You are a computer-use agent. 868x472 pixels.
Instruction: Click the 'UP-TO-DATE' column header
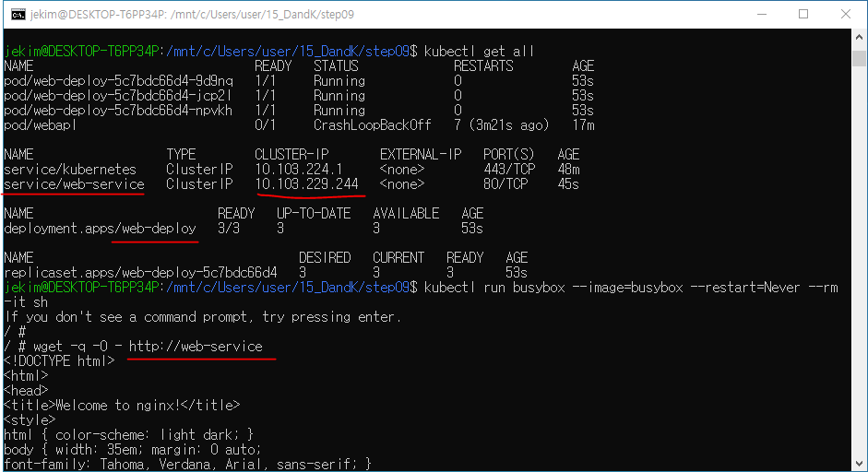pyautogui.click(x=314, y=214)
